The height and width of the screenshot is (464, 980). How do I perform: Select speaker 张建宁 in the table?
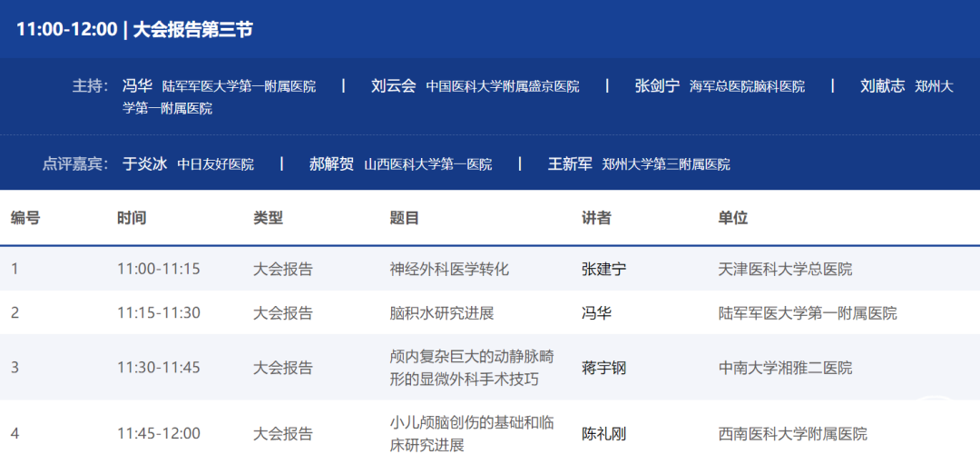pyautogui.click(x=603, y=269)
